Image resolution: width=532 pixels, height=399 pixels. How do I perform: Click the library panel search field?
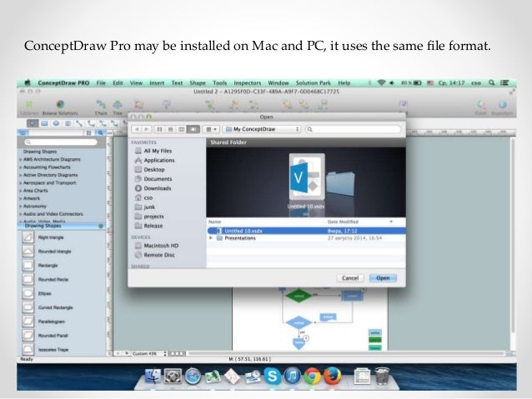[61, 142]
